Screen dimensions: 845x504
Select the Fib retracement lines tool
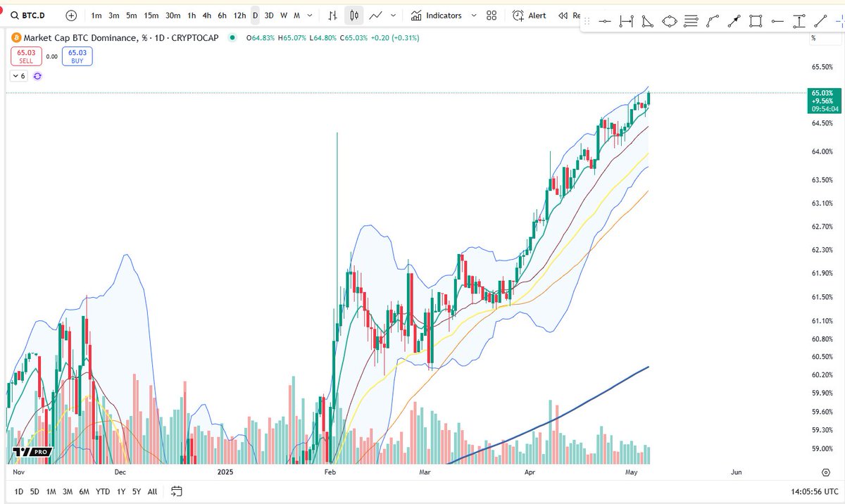(691, 21)
